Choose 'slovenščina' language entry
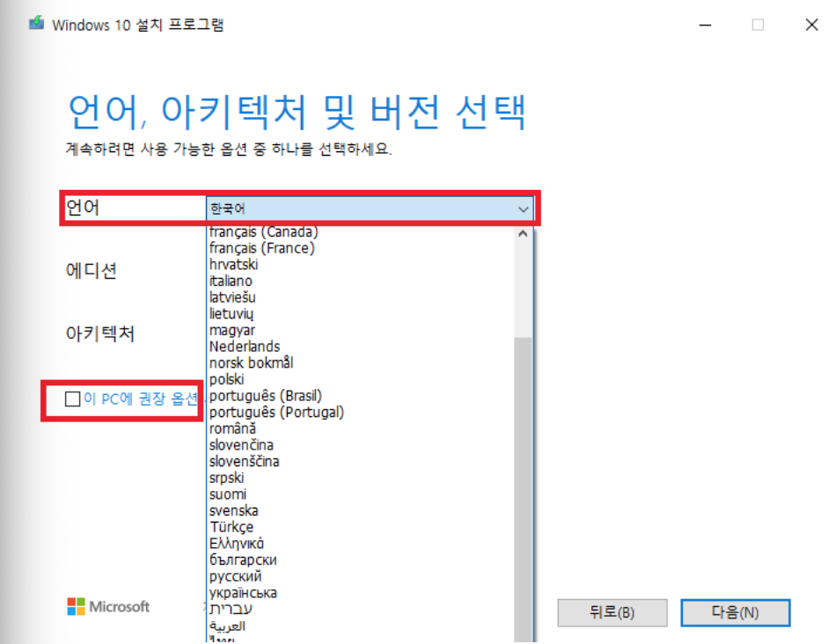 [361, 462]
